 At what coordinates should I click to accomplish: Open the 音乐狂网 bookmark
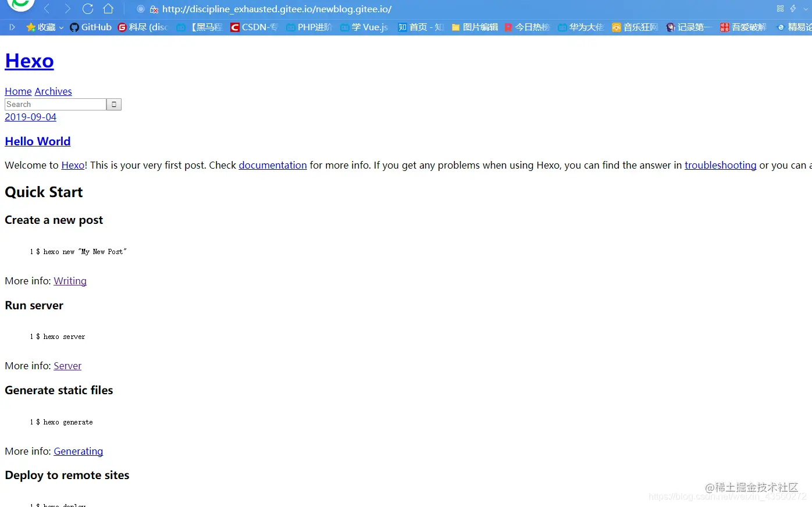635,27
